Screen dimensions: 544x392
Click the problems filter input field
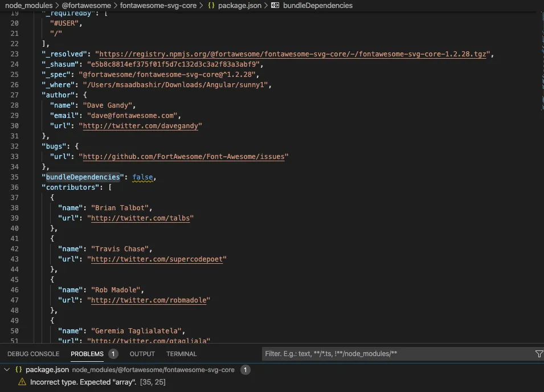(397, 354)
